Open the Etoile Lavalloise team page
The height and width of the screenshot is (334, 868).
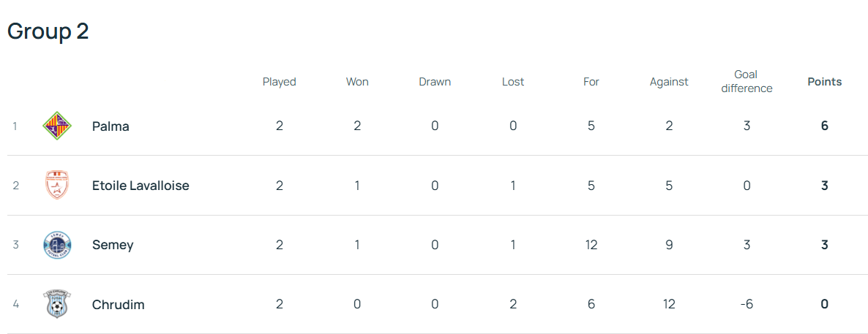[x=141, y=186]
